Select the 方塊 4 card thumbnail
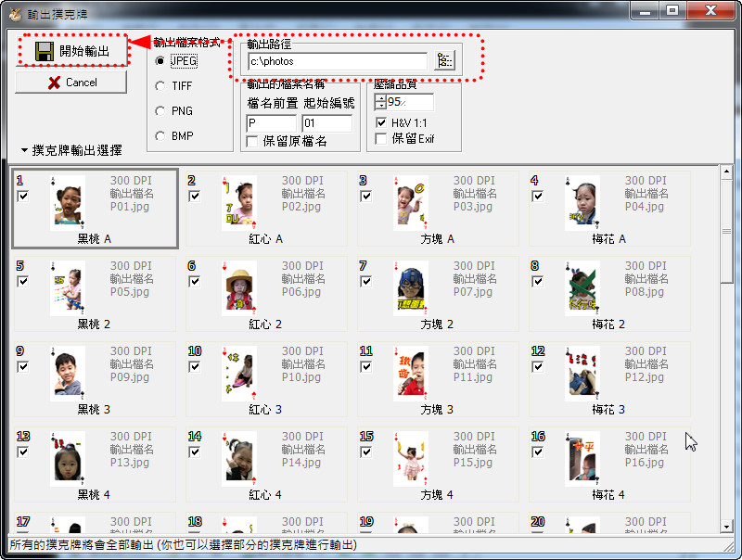 411,459
